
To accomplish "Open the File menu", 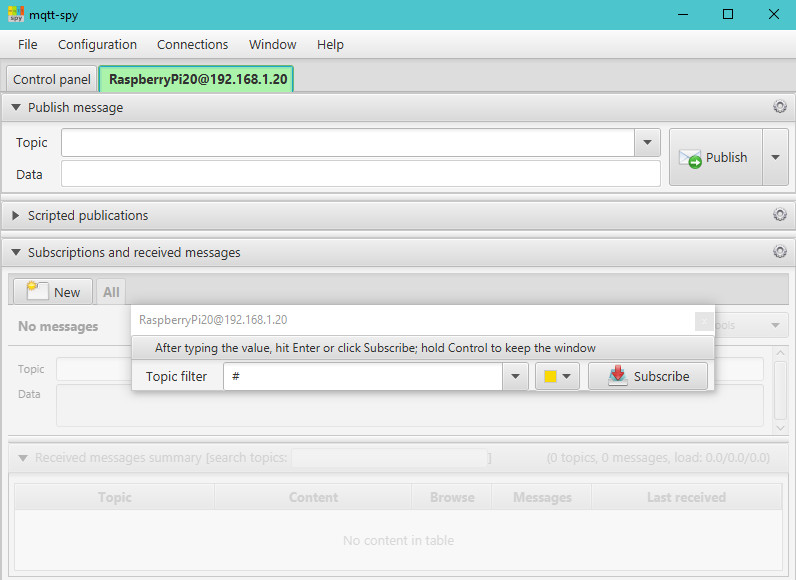I will coord(27,45).
